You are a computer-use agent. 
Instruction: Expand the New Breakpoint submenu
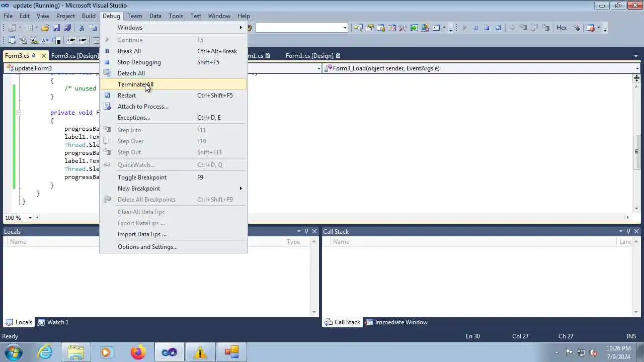tap(174, 189)
